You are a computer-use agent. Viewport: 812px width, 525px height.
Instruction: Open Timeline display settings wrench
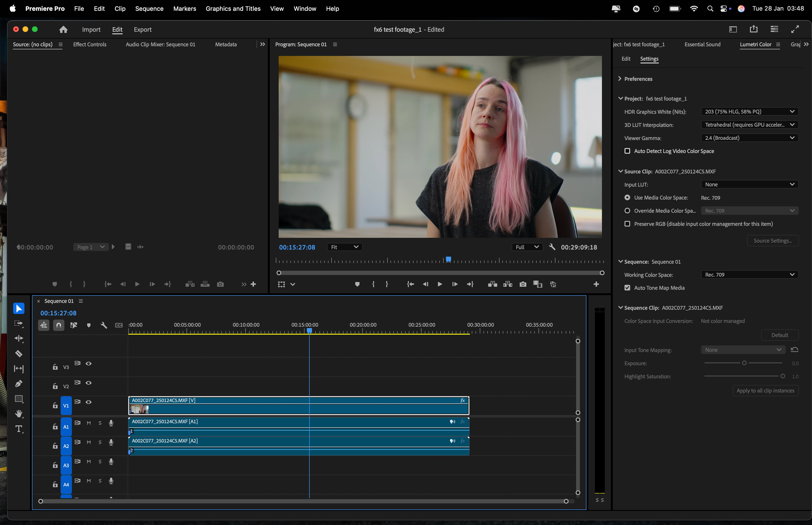(x=104, y=325)
